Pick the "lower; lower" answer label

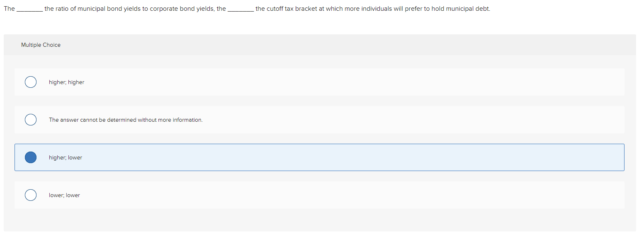coord(64,195)
